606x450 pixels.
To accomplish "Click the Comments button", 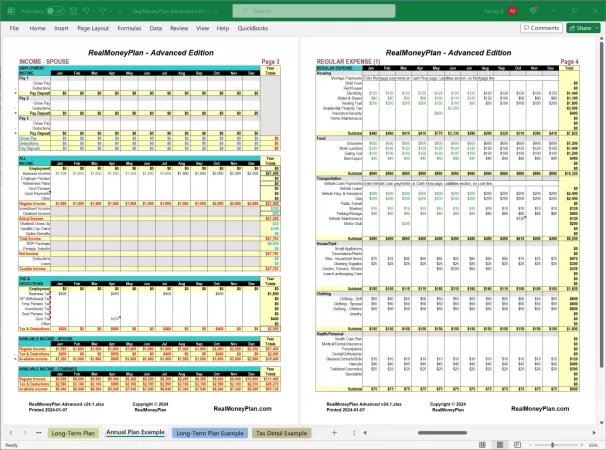I will pyautogui.click(x=539, y=29).
